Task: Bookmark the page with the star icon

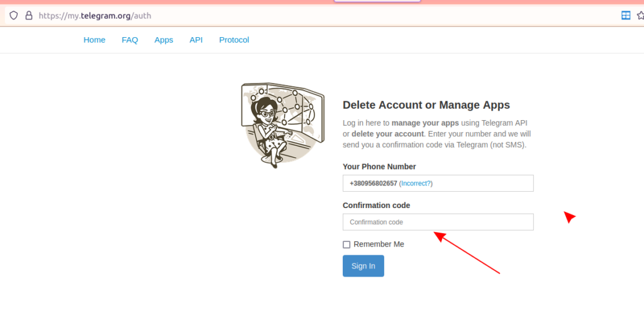Action: (x=640, y=16)
